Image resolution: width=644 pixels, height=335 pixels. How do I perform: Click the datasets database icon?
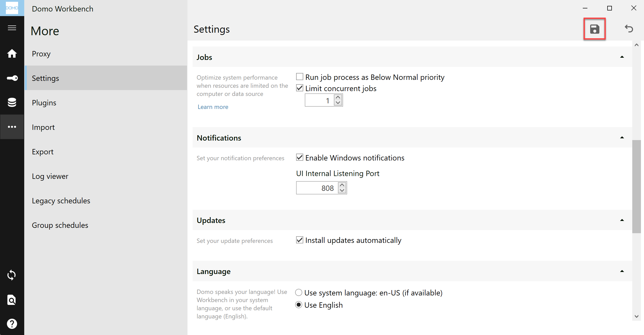(12, 102)
